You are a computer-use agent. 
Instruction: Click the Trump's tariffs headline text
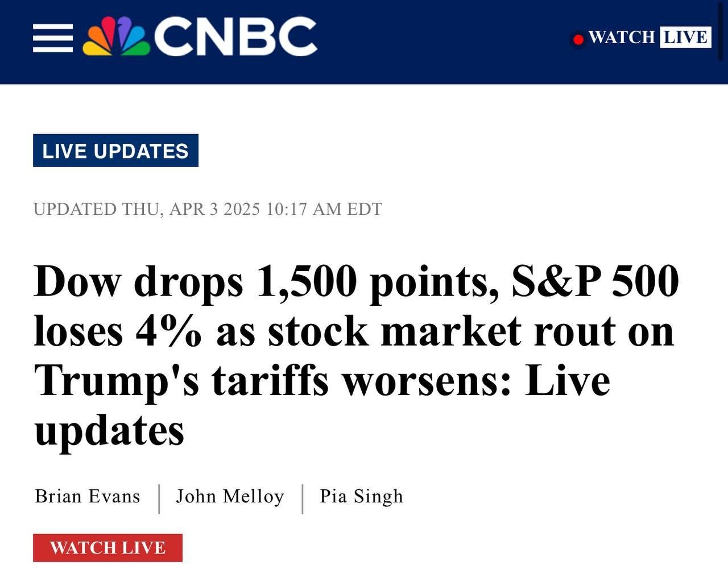(181, 380)
